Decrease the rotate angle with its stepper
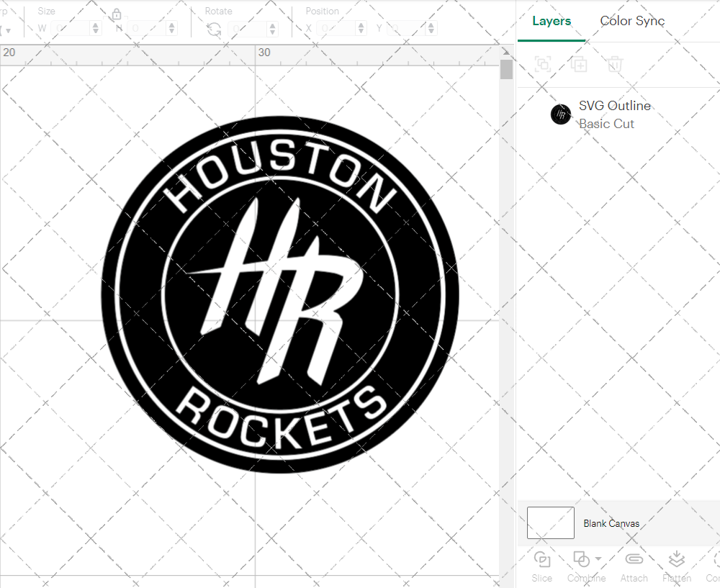The height and width of the screenshot is (588, 720). (272, 31)
